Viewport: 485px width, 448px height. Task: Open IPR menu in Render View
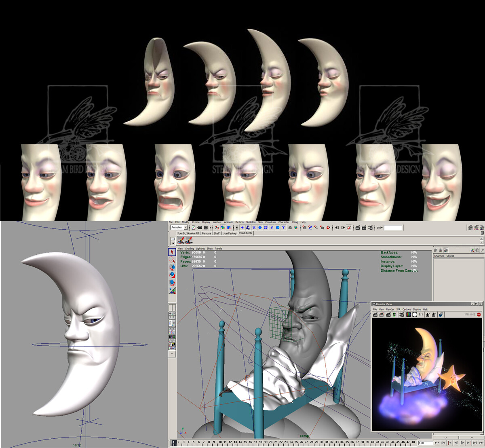[399, 309]
